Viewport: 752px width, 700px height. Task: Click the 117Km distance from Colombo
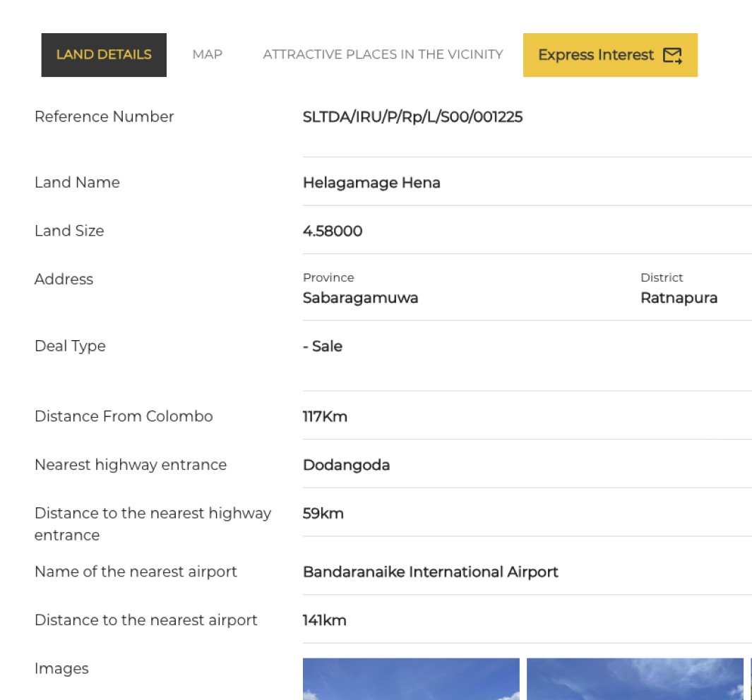tap(325, 416)
